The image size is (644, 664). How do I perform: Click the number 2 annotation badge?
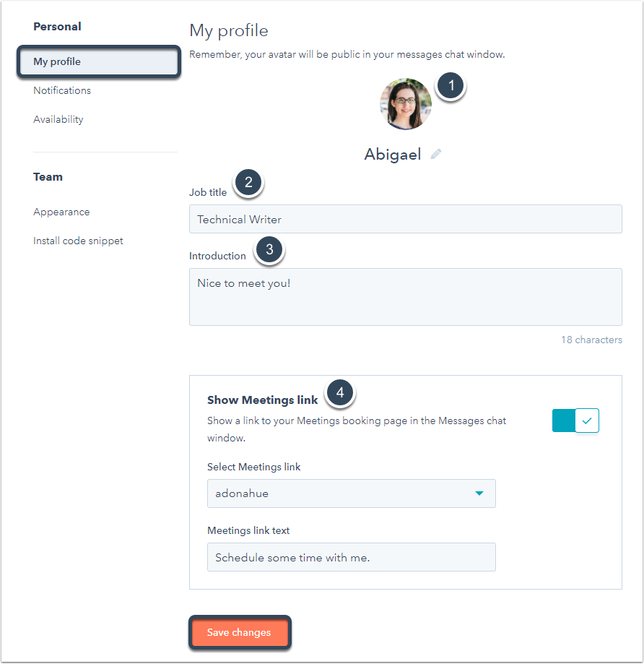point(248,183)
